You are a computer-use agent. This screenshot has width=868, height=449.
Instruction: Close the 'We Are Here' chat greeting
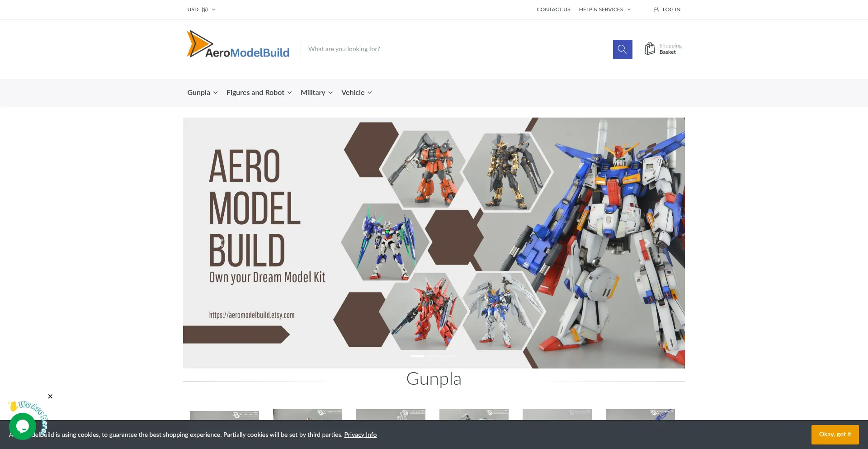pyautogui.click(x=50, y=396)
